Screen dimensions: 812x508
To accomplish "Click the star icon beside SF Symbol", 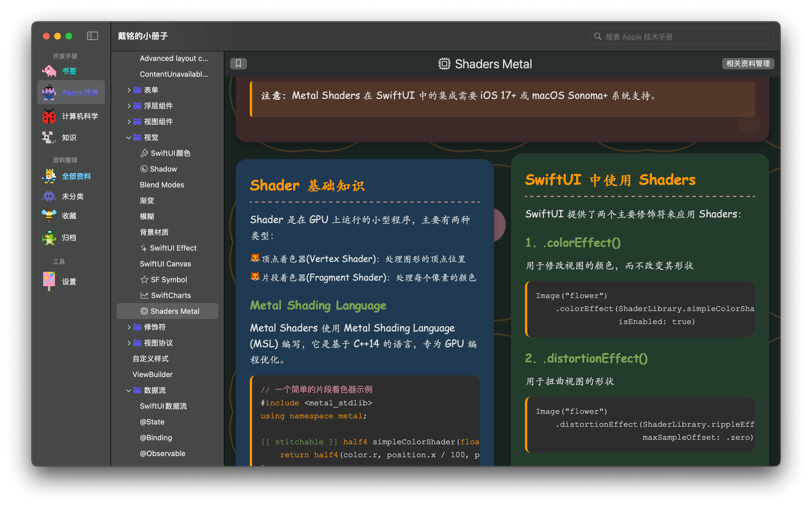I will pyautogui.click(x=144, y=279).
